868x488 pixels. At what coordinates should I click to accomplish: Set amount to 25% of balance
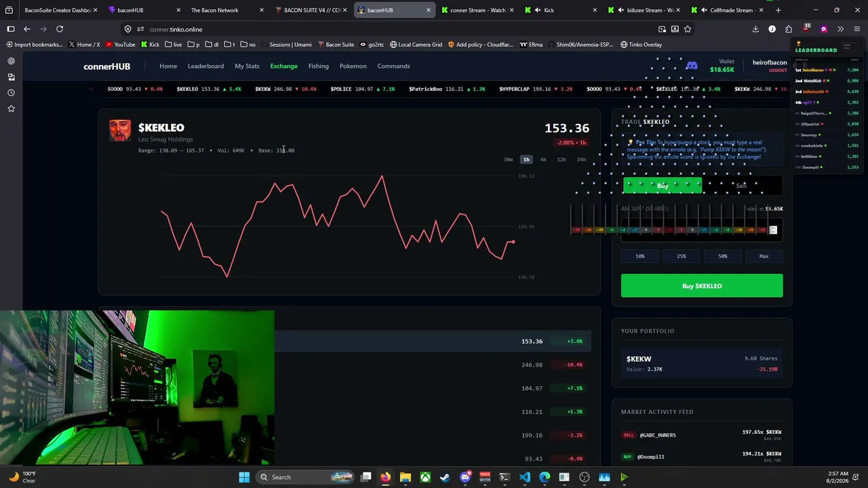tap(682, 256)
